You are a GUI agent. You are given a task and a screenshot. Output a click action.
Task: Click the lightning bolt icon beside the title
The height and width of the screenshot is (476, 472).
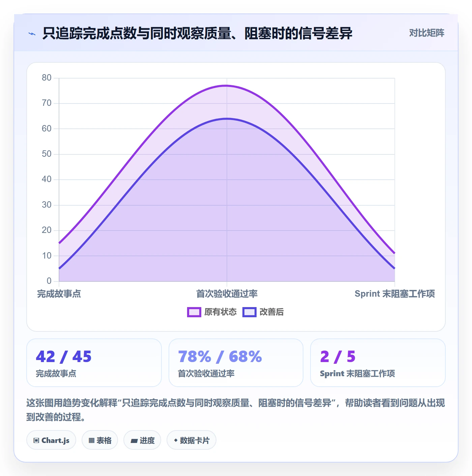tap(32, 34)
